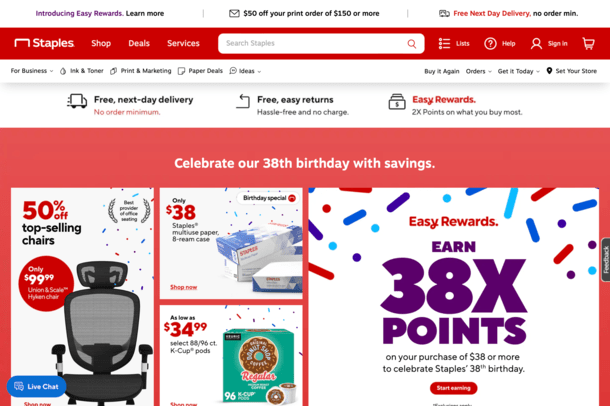Click the Staples logo
This screenshot has width=610, height=406.
click(44, 43)
